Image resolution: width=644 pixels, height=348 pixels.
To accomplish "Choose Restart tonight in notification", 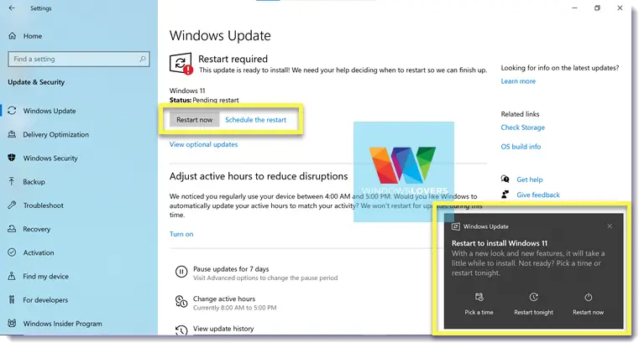I will [533, 312].
